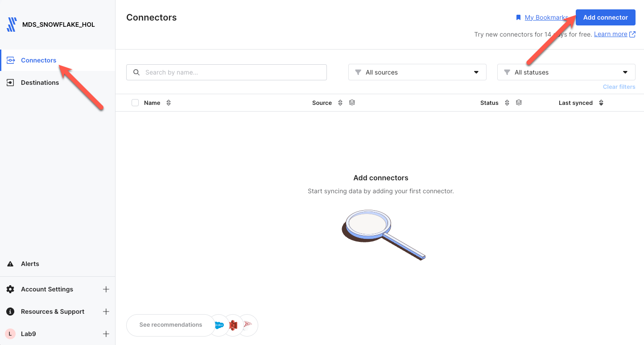The width and height of the screenshot is (644, 345).
Task: Open the All statuses filter dropdown
Action: point(566,72)
